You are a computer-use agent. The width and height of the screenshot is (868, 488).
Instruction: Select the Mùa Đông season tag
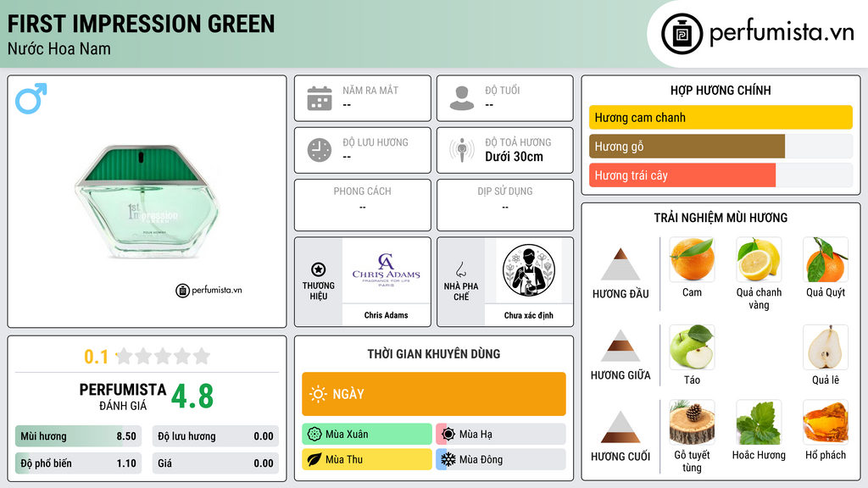pyautogui.click(x=501, y=459)
